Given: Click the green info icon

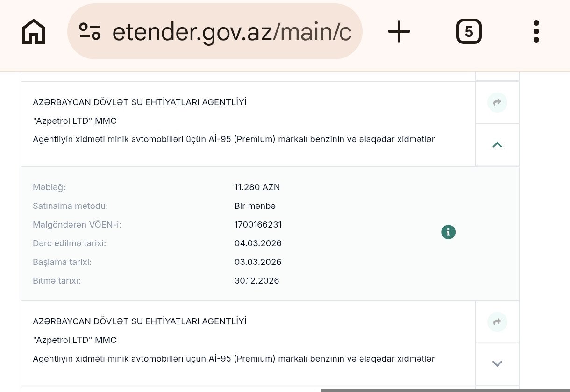Looking at the screenshot, I should coord(448,232).
